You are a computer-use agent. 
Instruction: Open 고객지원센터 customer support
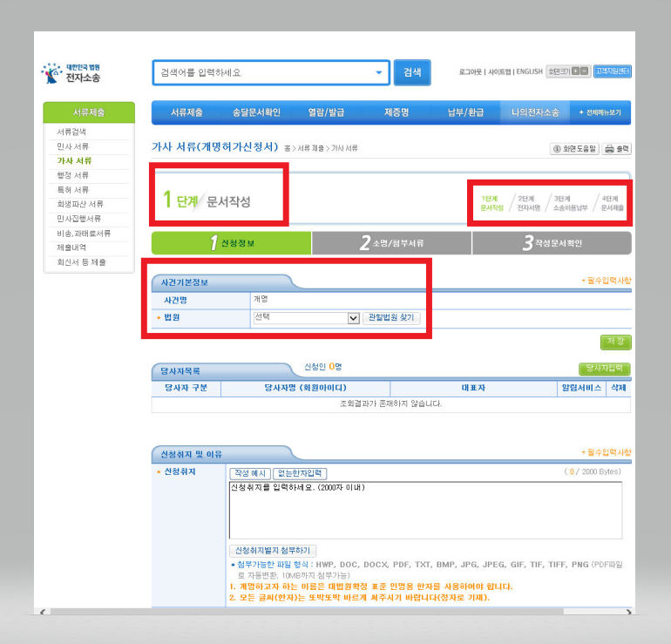point(613,71)
